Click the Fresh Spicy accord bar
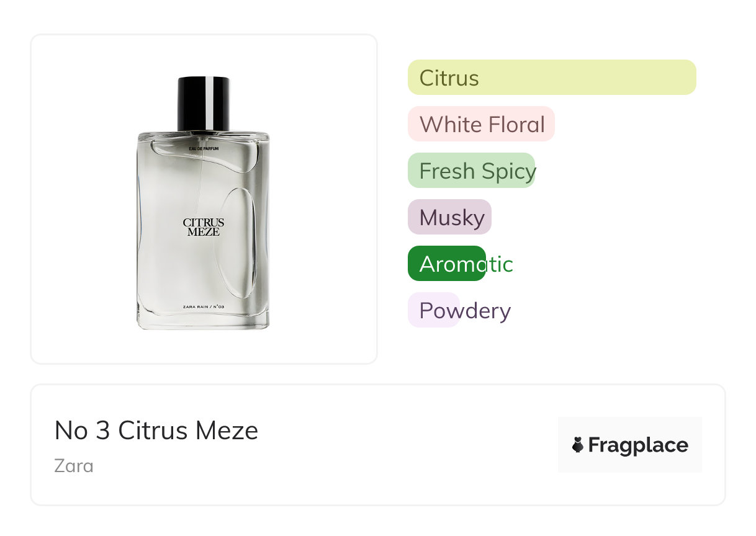The width and height of the screenshot is (756, 536). [x=471, y=171]
